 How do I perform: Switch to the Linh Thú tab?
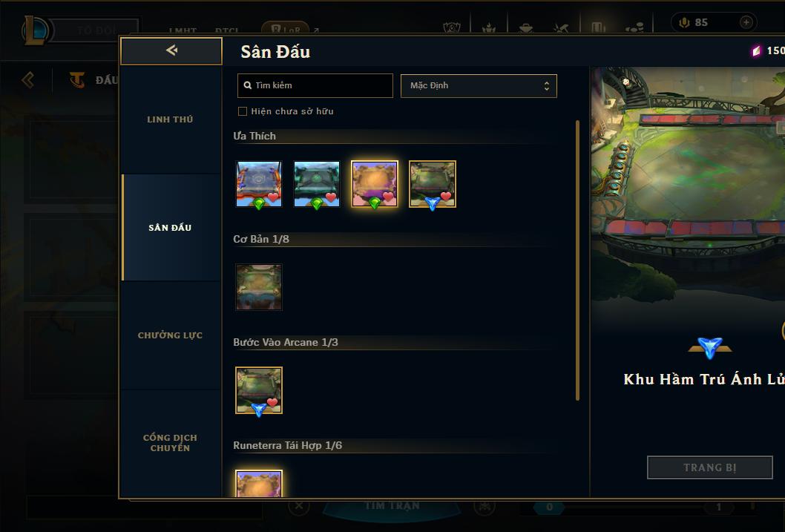170,119
